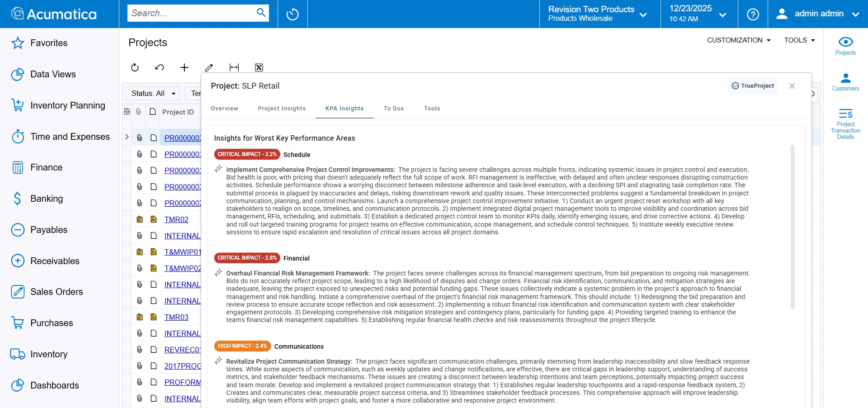Open Project Transaction Details side panel

pyautogui.click(x=845, y=123)
